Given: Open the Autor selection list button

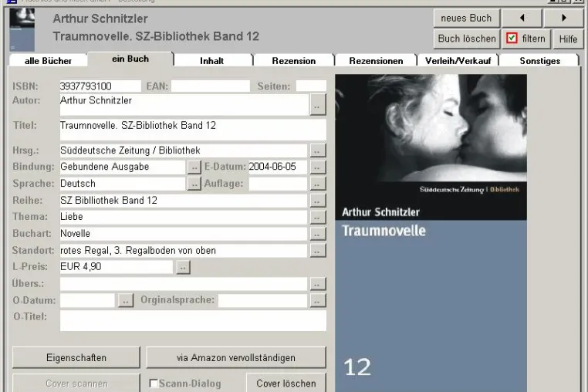Looking at the screenshot, I should click(318, 105).
